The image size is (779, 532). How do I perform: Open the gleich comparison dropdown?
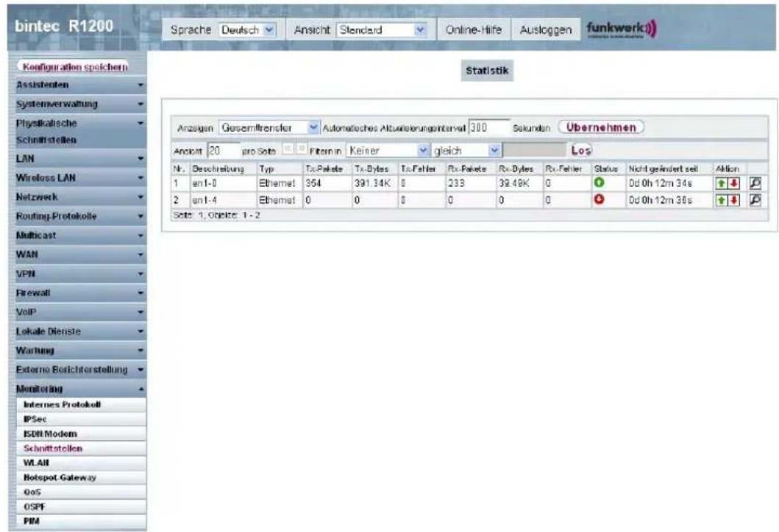pyautogui.click(x=466, y=151)
